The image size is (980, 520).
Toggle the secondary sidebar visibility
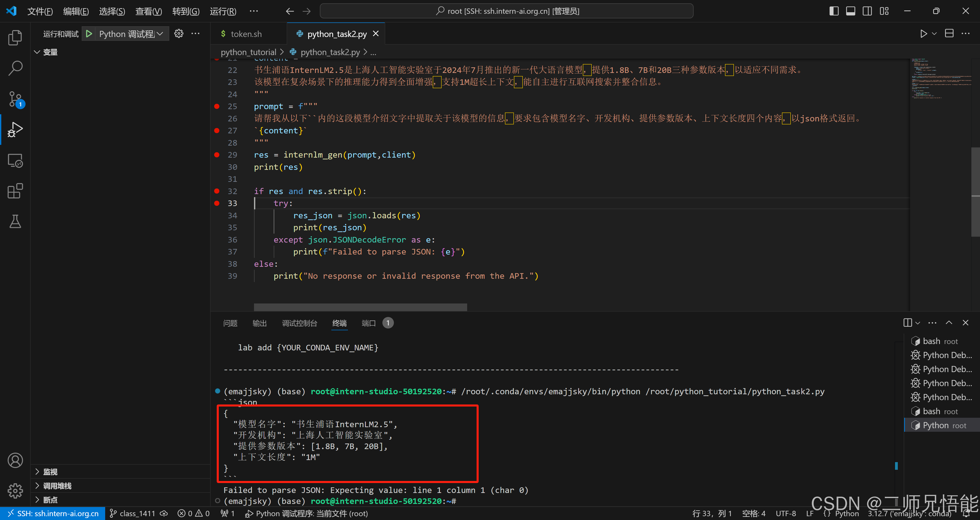(867, 11)
